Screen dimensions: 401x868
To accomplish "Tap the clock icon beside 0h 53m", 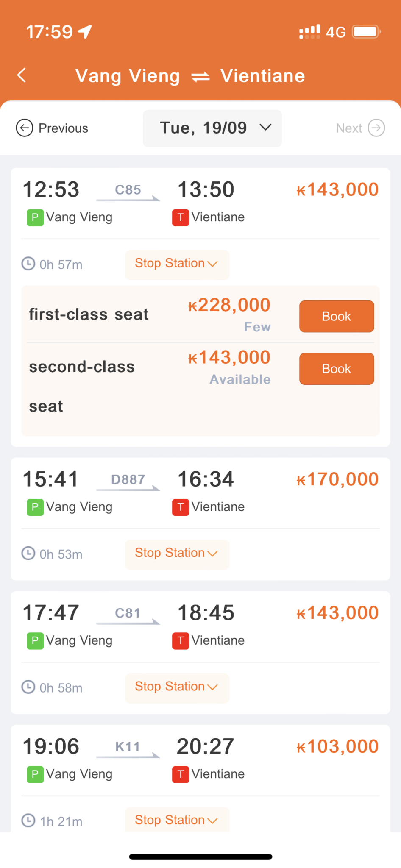I will pyautogui.click(x=28, y=554).
